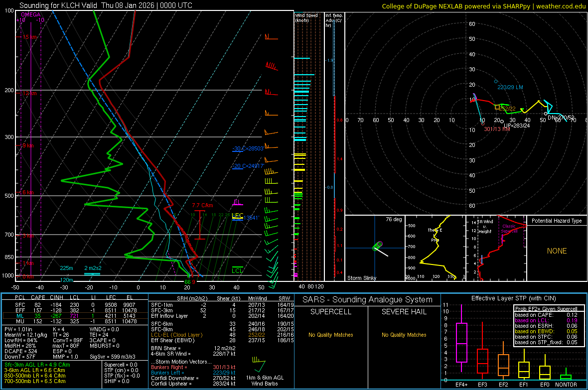Click the Potential Hazard Type header
This screenshot has width=588, height=390.
click(x=557, y=221)
